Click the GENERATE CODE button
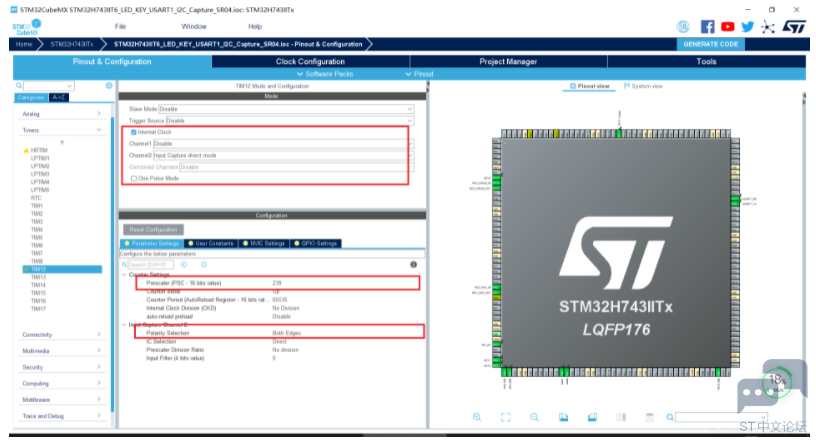Screen dimensions: 816x442 click(x=710, y=44)
